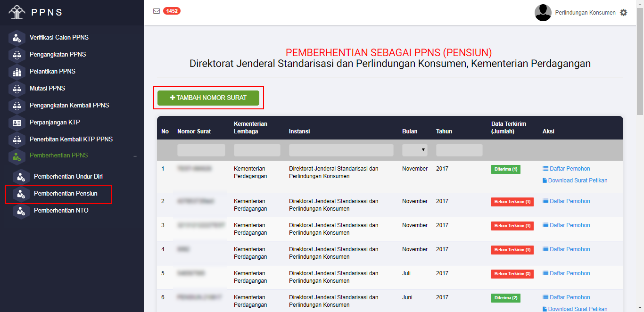Click the Instansi filter input field
Screen dimensions: 644x312
coord(341,150)
